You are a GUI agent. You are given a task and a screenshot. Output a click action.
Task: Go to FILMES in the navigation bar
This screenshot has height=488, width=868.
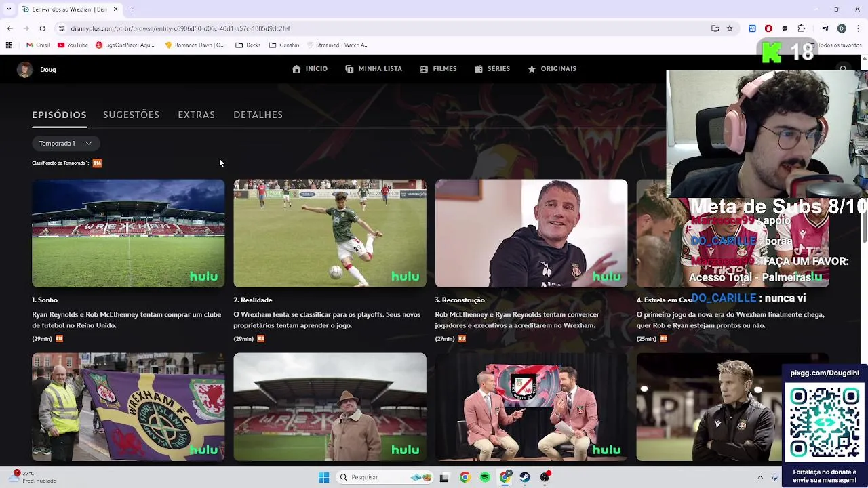438,69
